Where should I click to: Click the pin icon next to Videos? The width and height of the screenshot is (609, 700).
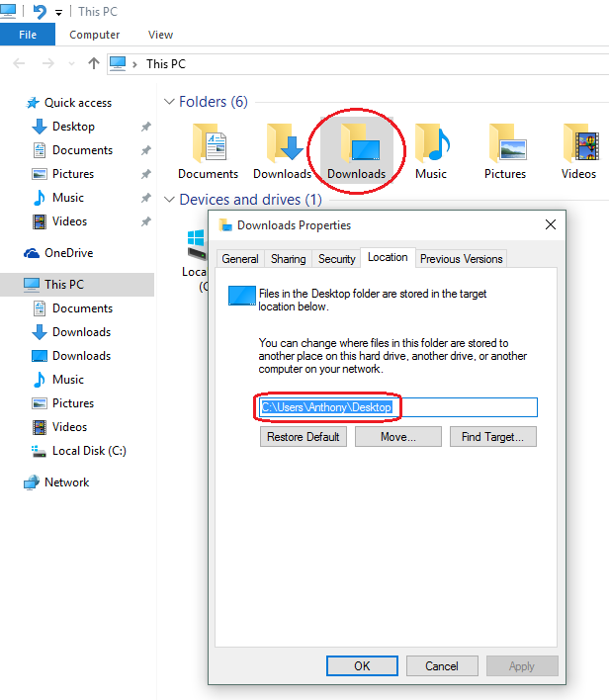tap(146, 221)
